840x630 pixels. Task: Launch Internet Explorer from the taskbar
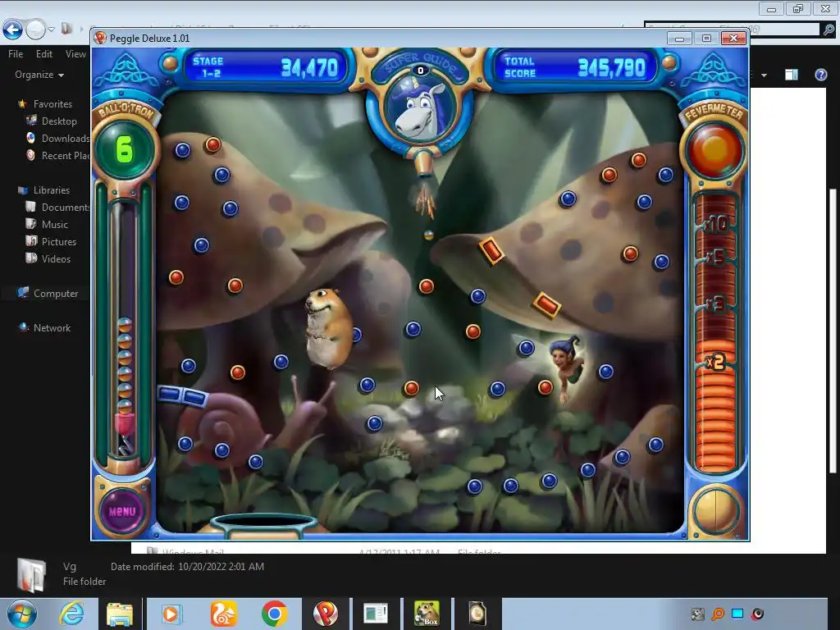[71, 614]
